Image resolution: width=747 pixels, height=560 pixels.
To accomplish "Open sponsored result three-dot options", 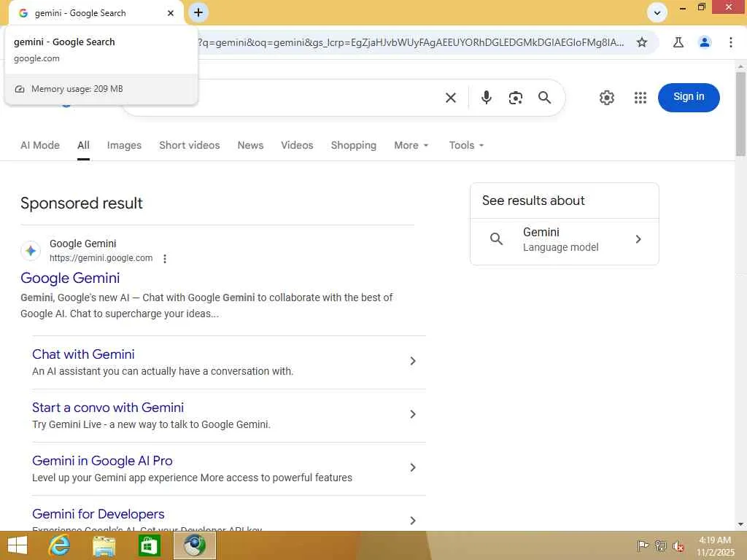I will coord(165,259).
